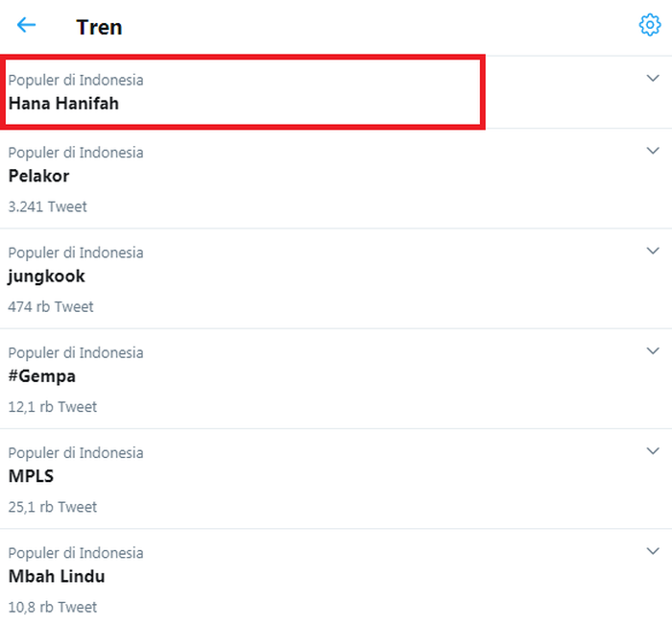Select the MPLS trending topic
The height and width of the screenshot is (626, 672).
tap(31, 476)
